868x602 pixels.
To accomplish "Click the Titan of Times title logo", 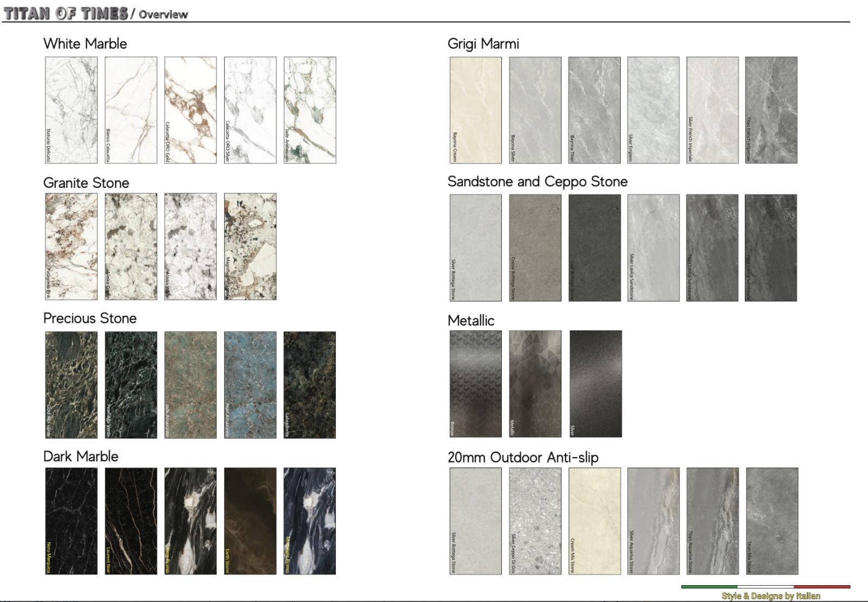I will [66, 14].
